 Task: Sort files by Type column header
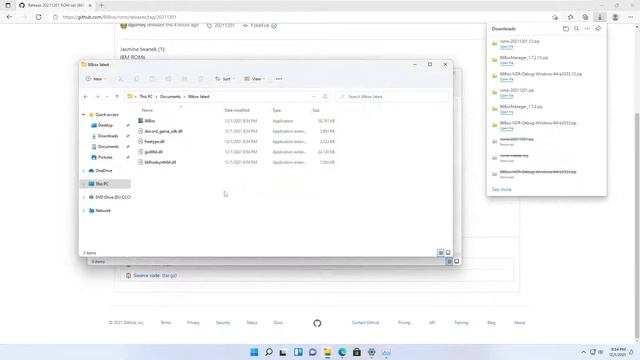tap(277, 110)
